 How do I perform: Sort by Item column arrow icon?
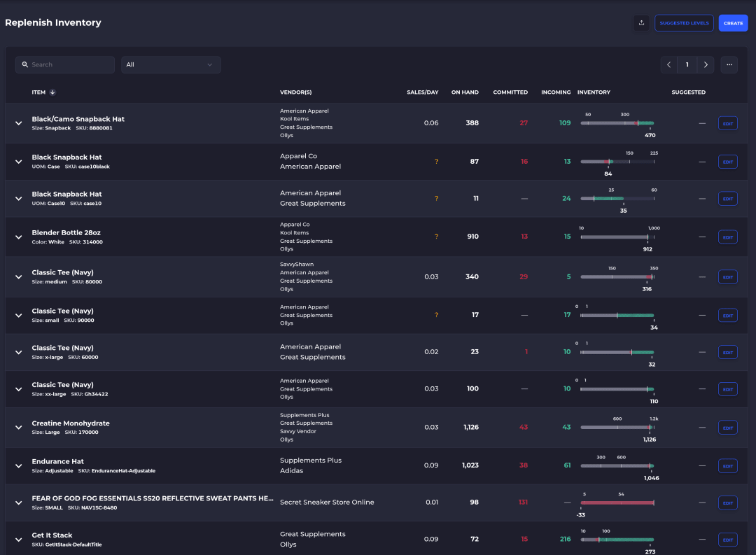52,92
